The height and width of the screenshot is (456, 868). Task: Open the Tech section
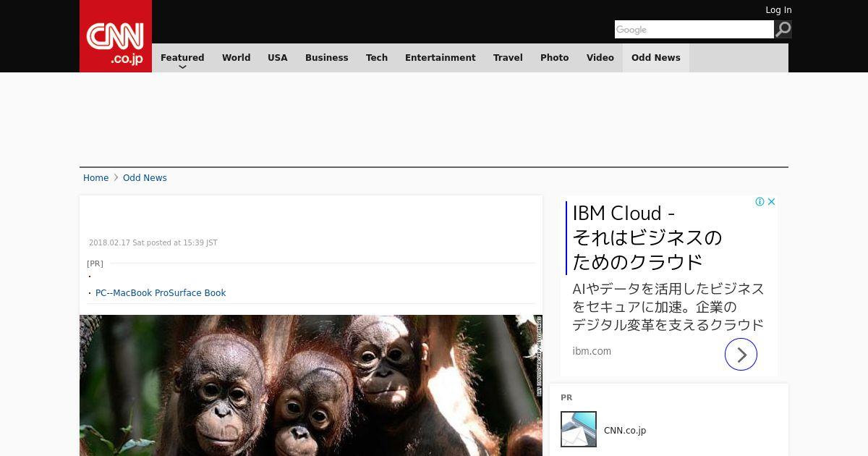377,58
